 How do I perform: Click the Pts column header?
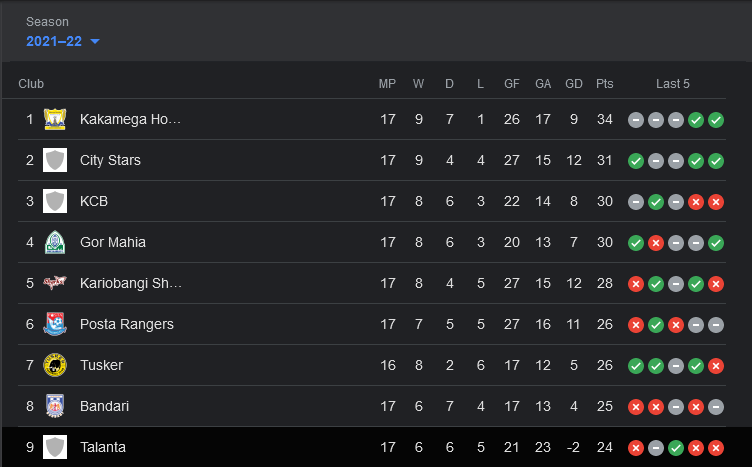(x=605, y=84)
